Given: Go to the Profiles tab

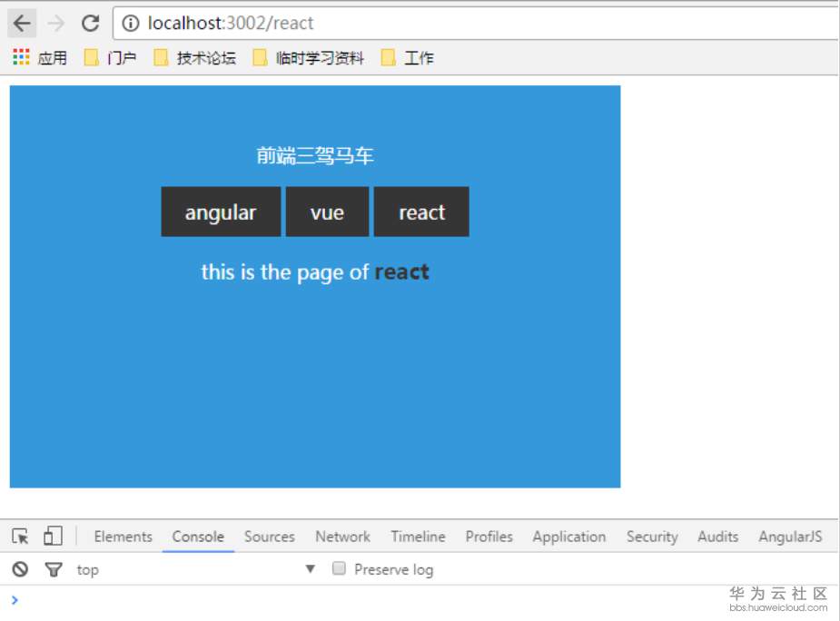Looking at the screenshot, I should click(489, 537).
